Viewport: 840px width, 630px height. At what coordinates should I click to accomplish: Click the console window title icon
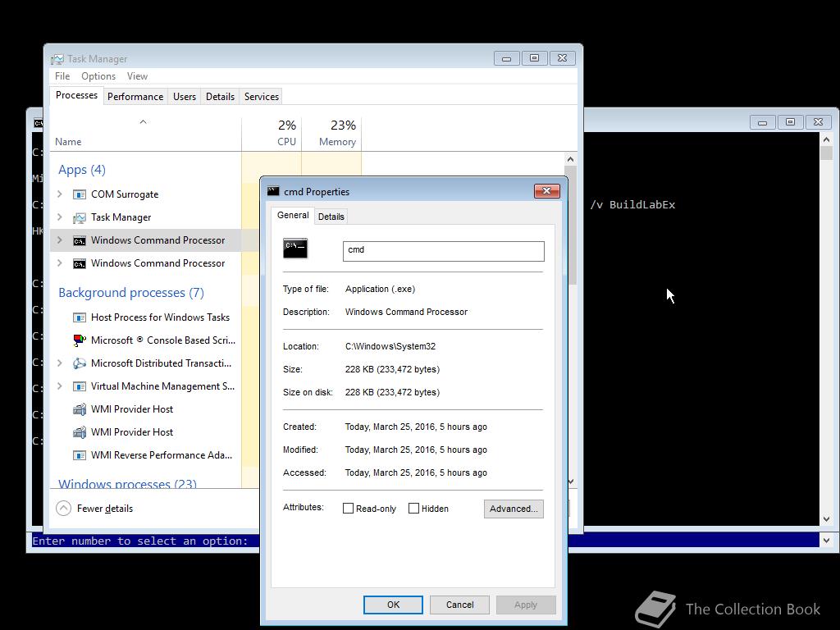[38, 123]
